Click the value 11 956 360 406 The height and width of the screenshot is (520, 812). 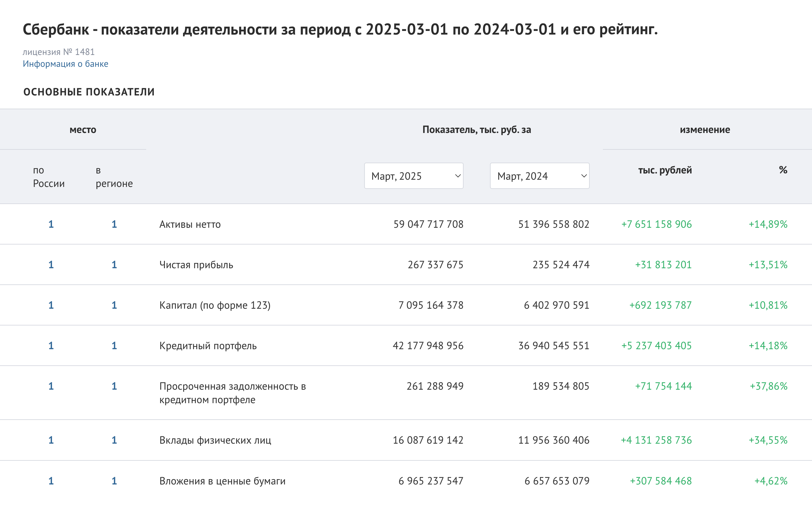(x=554, y=440)
